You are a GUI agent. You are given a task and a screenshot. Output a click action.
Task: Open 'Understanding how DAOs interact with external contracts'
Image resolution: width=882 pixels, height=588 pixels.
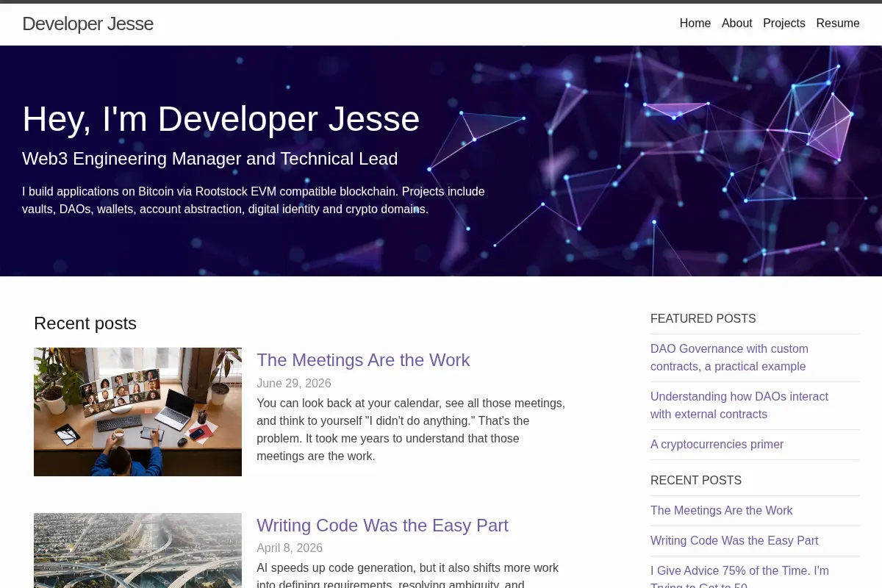[739, 405]
